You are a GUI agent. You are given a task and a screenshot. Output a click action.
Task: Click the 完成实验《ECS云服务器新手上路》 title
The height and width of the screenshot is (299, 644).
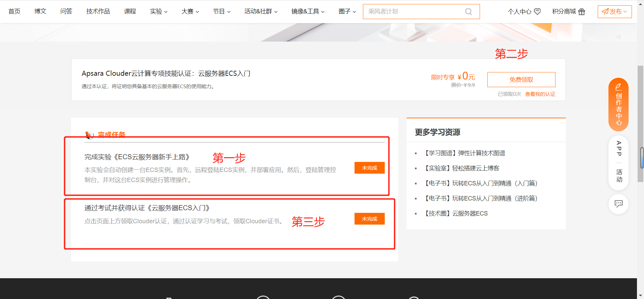pyautogui.click(x=138, y=157)
